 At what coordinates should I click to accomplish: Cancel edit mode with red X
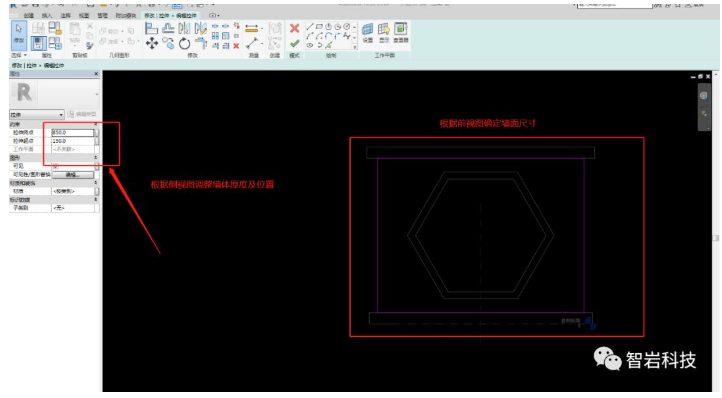294,29
